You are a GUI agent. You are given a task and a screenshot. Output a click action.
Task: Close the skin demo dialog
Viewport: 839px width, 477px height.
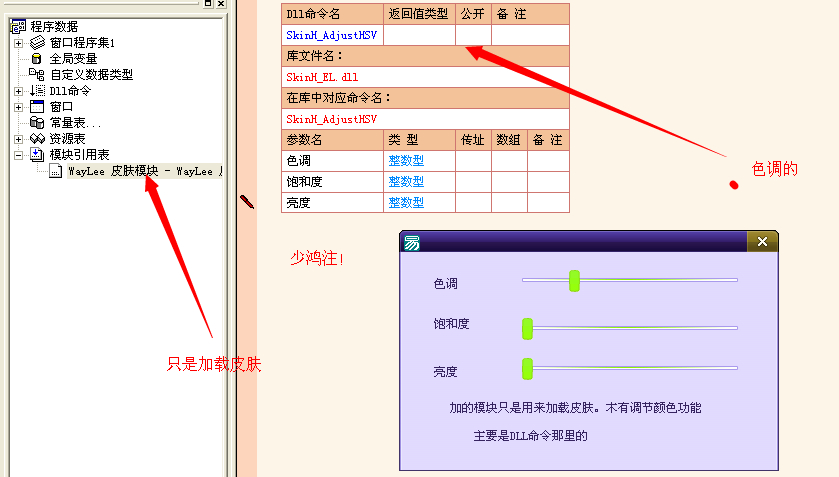pyautogui.click(x=762, y=241)
